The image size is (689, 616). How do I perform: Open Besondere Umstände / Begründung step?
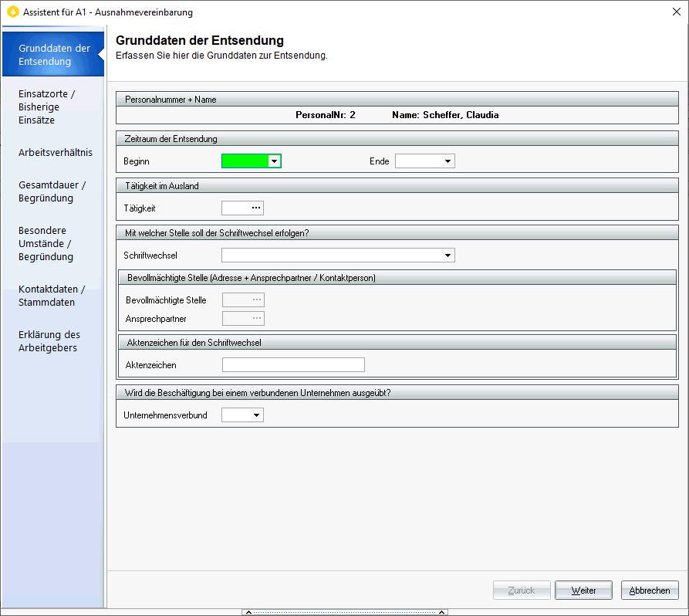[x=46, y=243]
